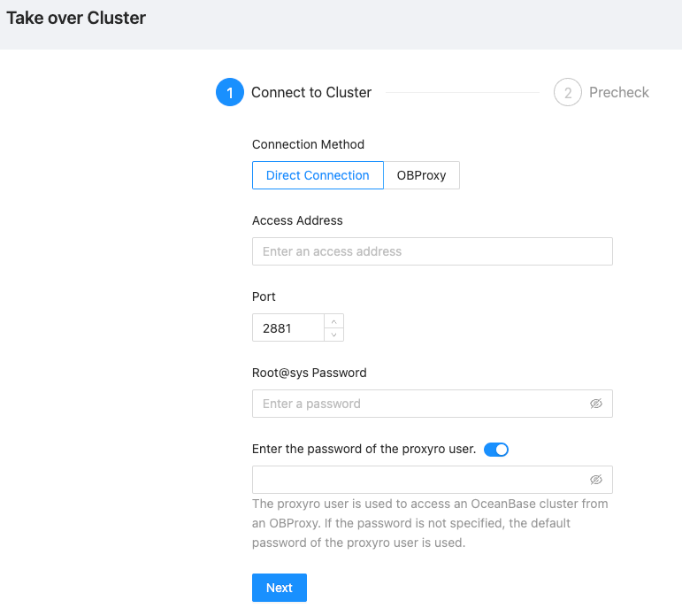Click the Take over Cluster heading
Viewport: 682px width, 616px height.
pos(76,18)
